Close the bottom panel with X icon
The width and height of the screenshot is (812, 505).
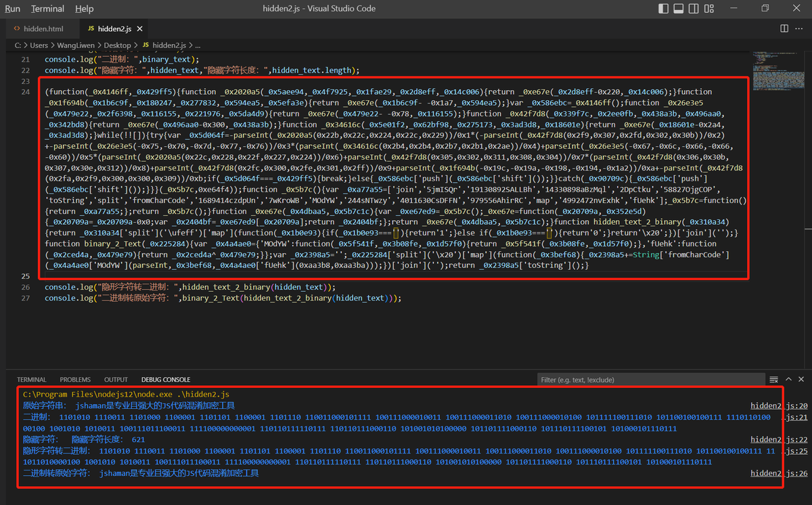(x=801, y=380)
